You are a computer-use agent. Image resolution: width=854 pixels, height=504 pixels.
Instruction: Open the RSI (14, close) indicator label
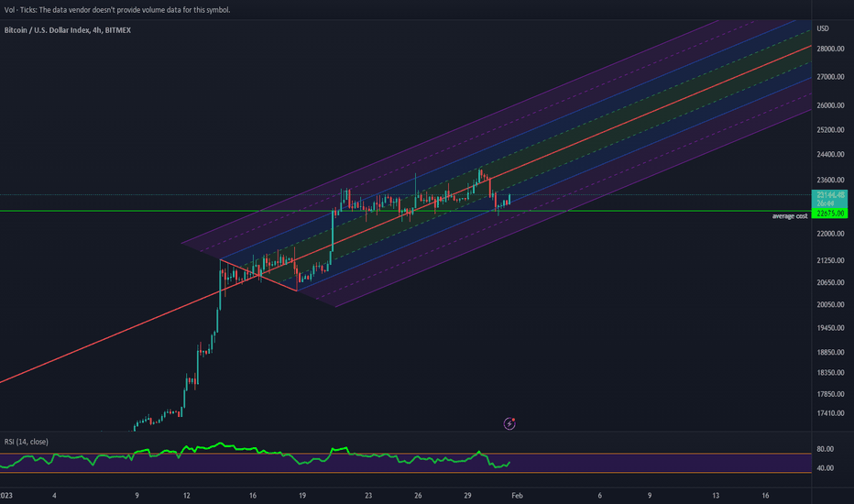click(27, 442)
